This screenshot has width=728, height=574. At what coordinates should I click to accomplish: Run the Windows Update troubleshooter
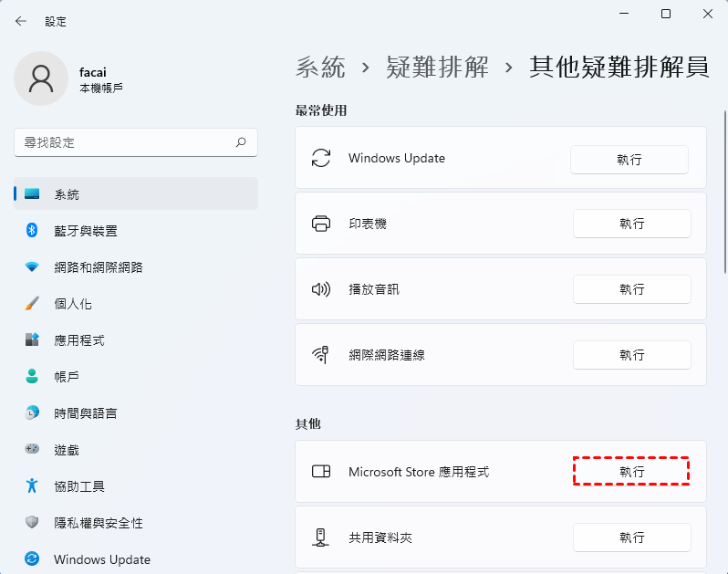click(629, 160)
